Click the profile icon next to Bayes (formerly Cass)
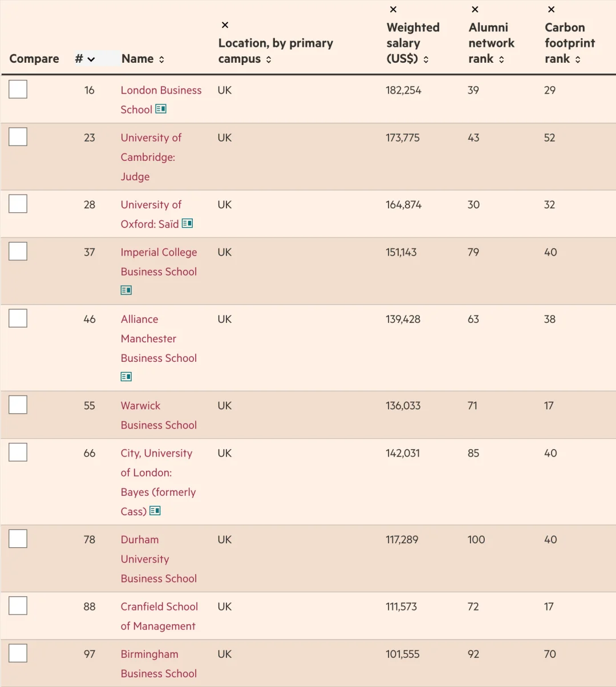This screenshot has width=616, height=687. pyautogui.click(x=155, y=511)
